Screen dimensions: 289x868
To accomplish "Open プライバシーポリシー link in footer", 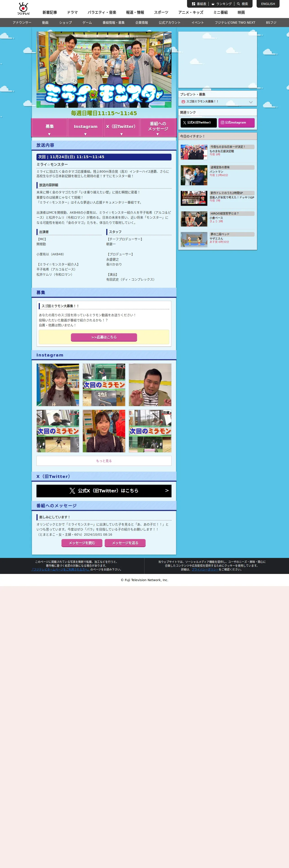I will (x=205, y=569).
